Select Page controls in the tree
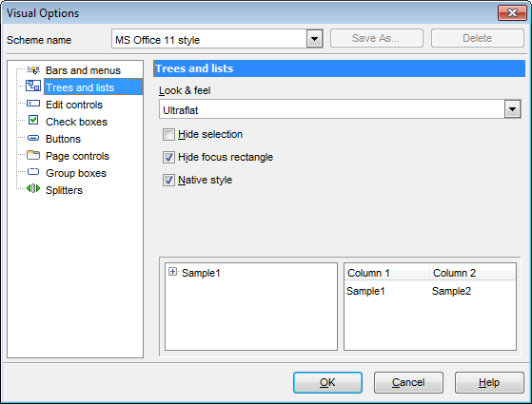 [x=77, y=156]
